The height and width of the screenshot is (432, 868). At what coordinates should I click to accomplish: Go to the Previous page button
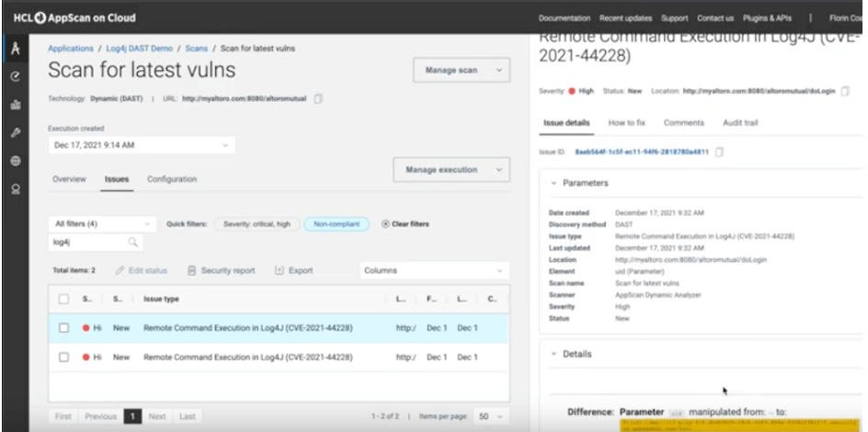pos(101,416)
